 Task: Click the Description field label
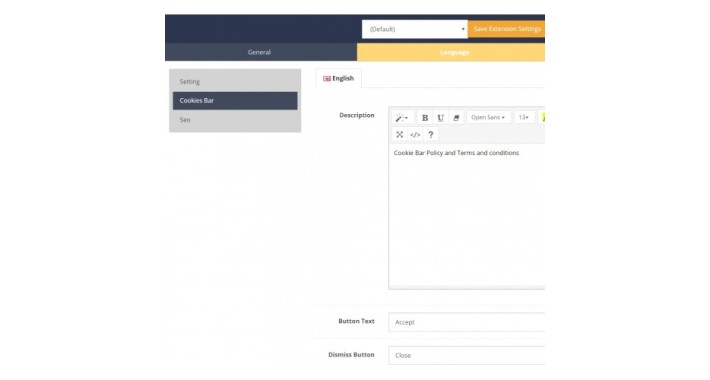tap(357, 115)
